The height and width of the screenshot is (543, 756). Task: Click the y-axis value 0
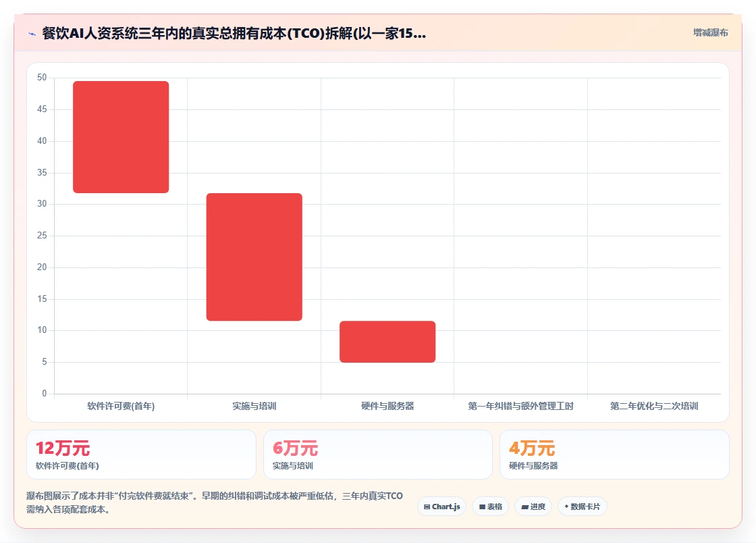click(45, 394)
